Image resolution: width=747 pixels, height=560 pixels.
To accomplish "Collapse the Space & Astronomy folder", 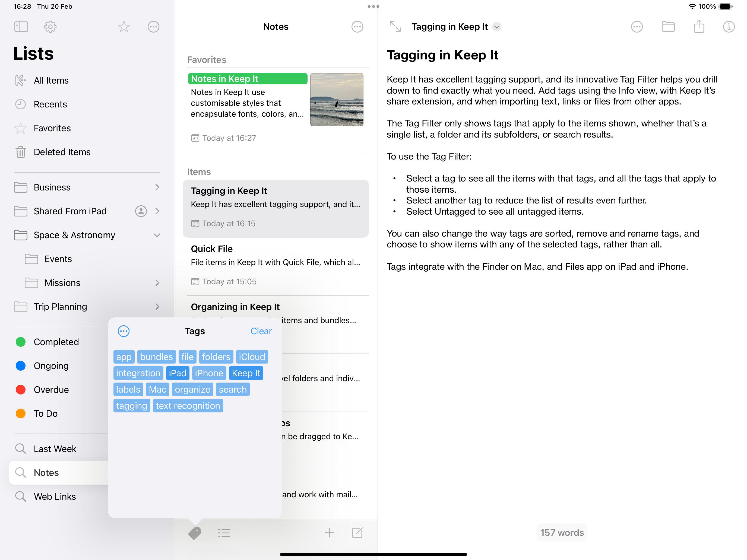I will [x=157, y=235].
